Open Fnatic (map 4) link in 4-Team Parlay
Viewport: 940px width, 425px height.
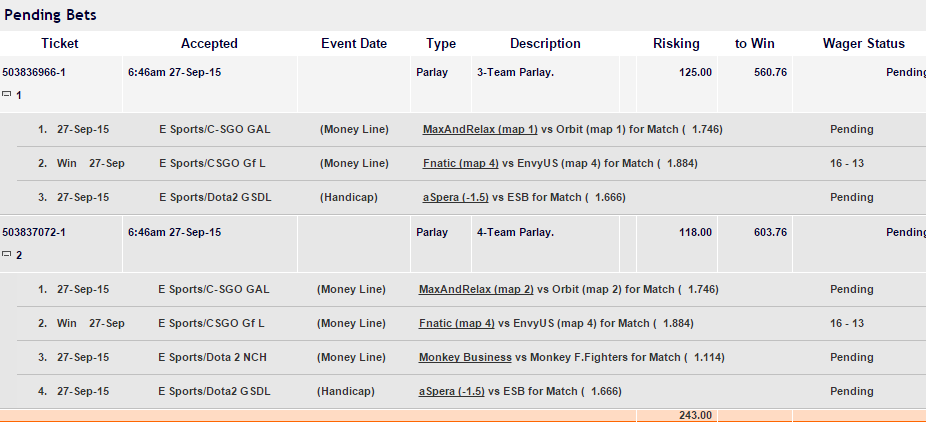[456, 324]
